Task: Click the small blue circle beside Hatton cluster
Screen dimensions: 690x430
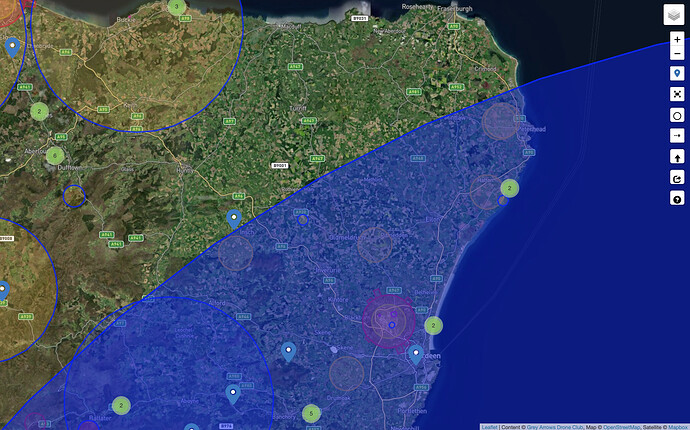Action: 503,201
